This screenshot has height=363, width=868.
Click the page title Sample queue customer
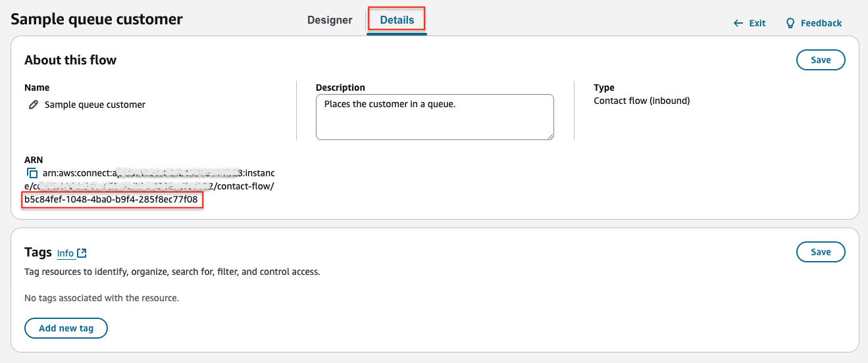(97, 19)
